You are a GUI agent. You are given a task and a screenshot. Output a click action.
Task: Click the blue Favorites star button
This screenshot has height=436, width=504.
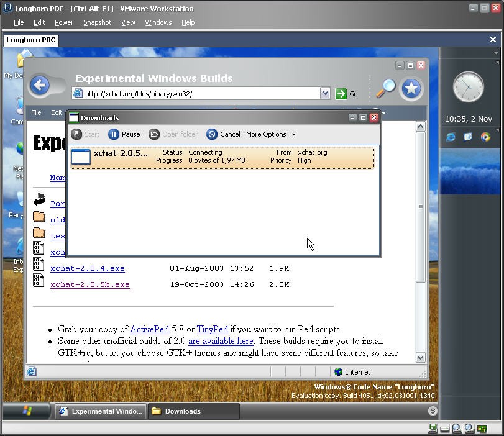pos(411,88)
